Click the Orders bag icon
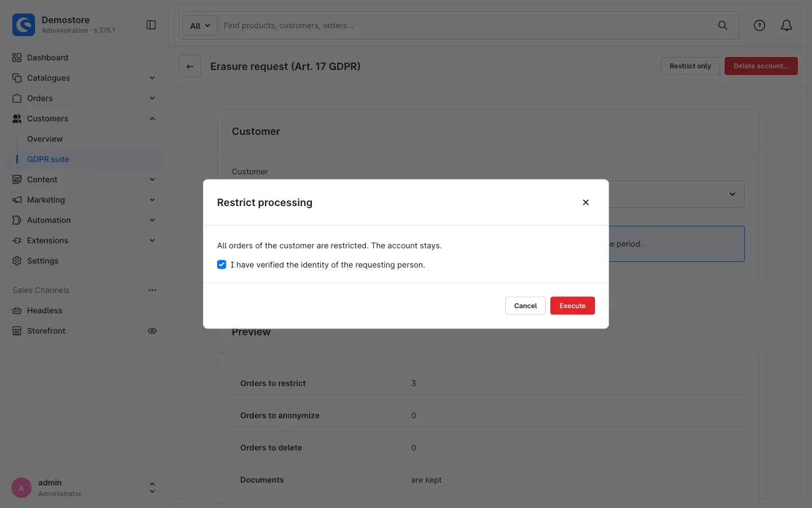This screenshot has height=508, width=812. [17, 98]
